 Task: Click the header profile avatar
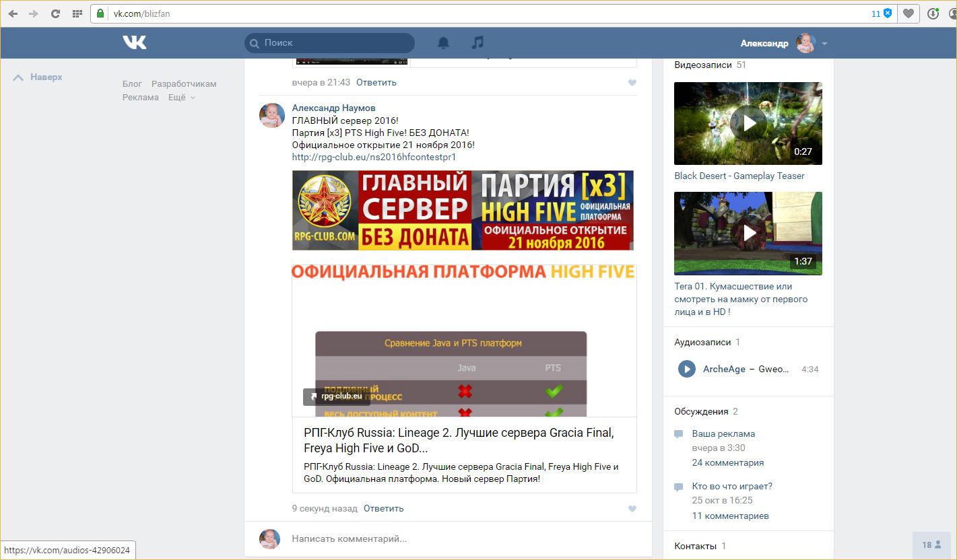click(x=805, y=43)
